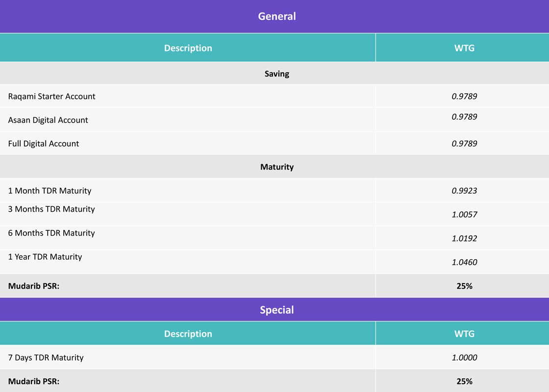Click the Special section title banner

(x=276, y=310)
